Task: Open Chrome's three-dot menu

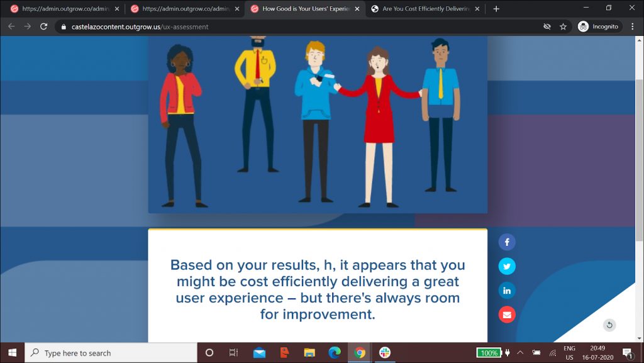Action: point(633,26)
